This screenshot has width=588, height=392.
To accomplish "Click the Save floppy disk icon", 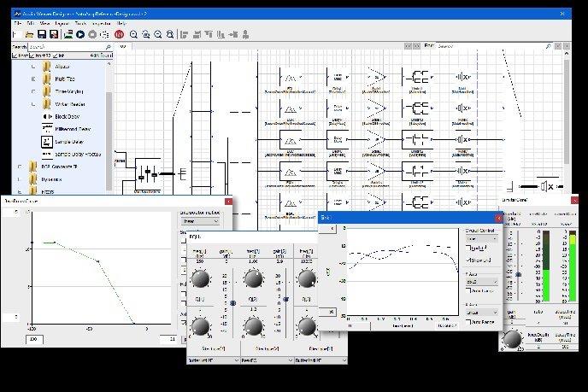I will (x=42, y=34).
